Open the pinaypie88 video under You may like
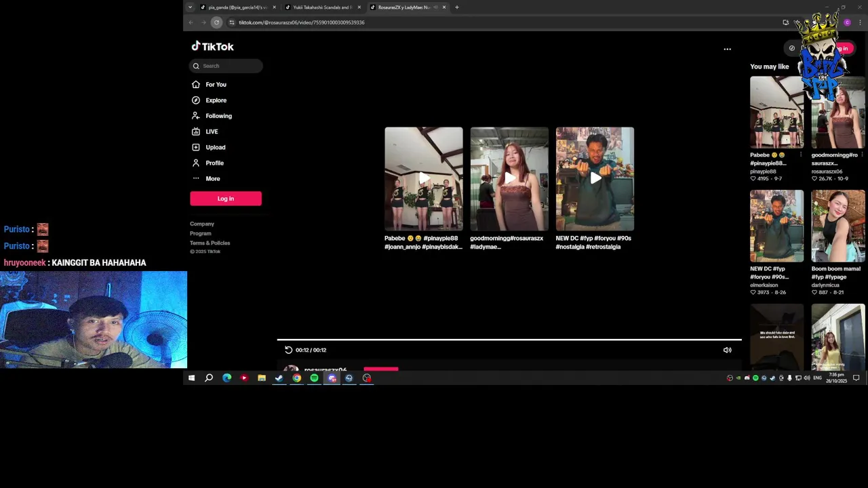Screen dimensions: 868x488 click(776, 113)
